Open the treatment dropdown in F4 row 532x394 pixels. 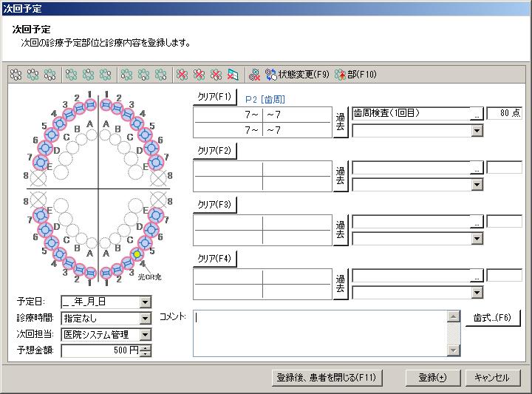[x=477, y=293]
